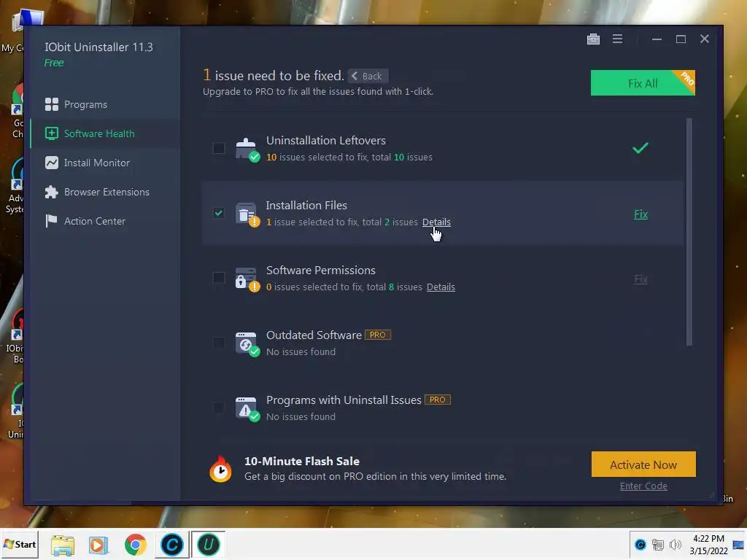747x560 pixels.
Task: Tick the Uninstallation Leftovers checkbox
Action: point(219,148)
